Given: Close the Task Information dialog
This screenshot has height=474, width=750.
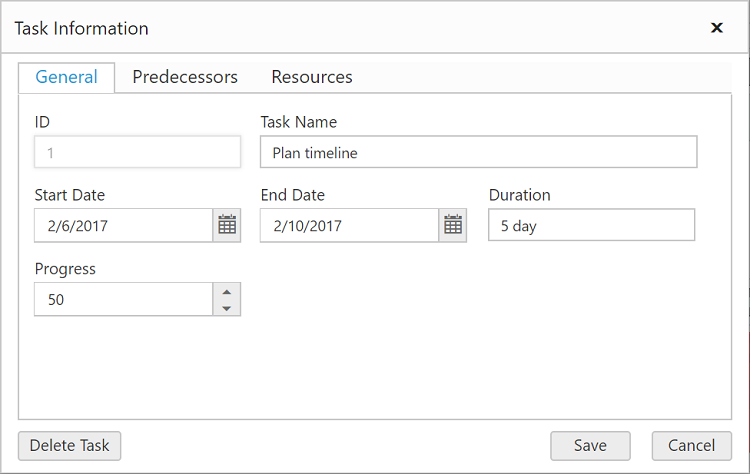Looking at the screenshot, I should [x=716, y=28].
